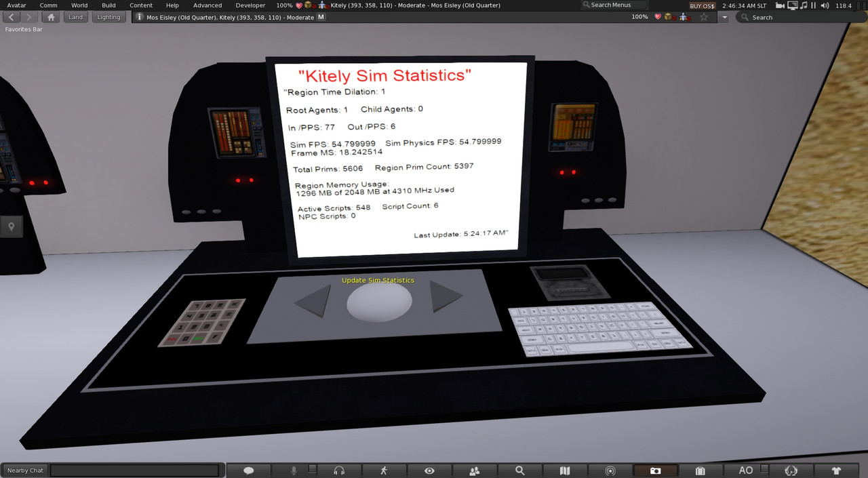Open the world map toolbar button

point(565,471)
